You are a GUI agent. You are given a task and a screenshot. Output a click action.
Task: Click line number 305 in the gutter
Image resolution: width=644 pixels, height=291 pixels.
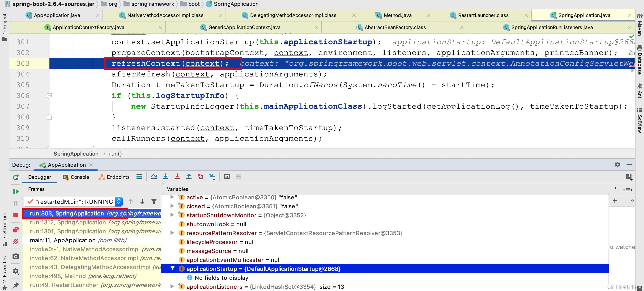point(23,85)
